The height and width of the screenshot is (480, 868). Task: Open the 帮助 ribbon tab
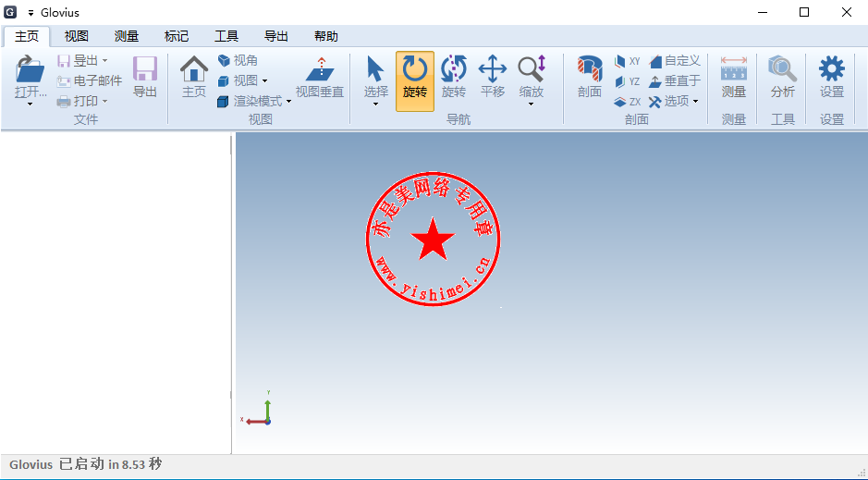pos(326,37)
